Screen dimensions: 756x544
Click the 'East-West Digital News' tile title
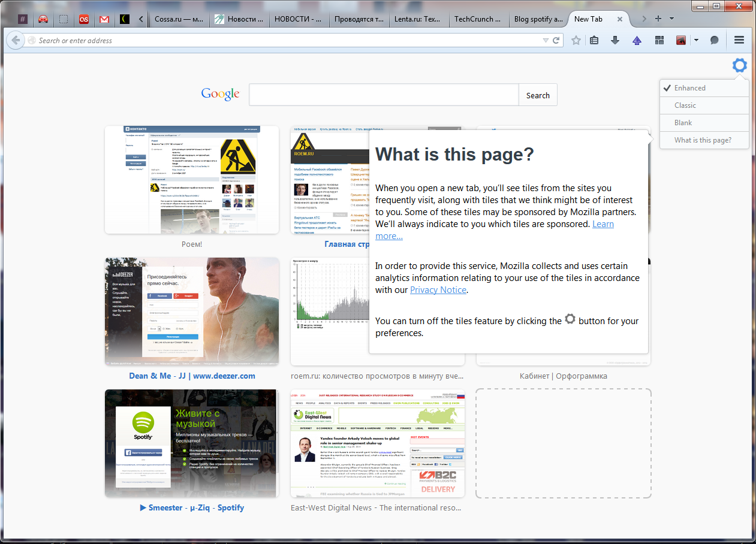coord(376,508)
